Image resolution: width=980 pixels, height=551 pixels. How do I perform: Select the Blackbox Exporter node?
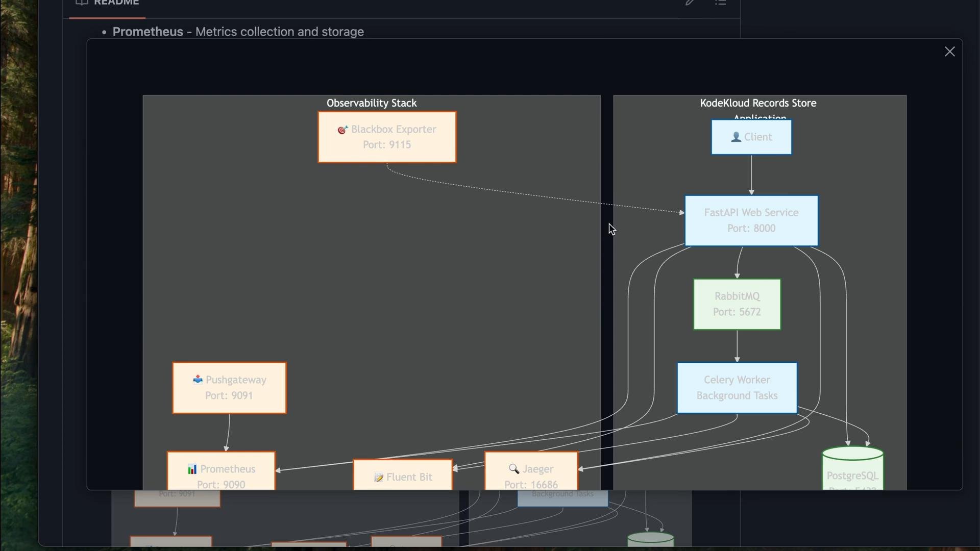387,137
